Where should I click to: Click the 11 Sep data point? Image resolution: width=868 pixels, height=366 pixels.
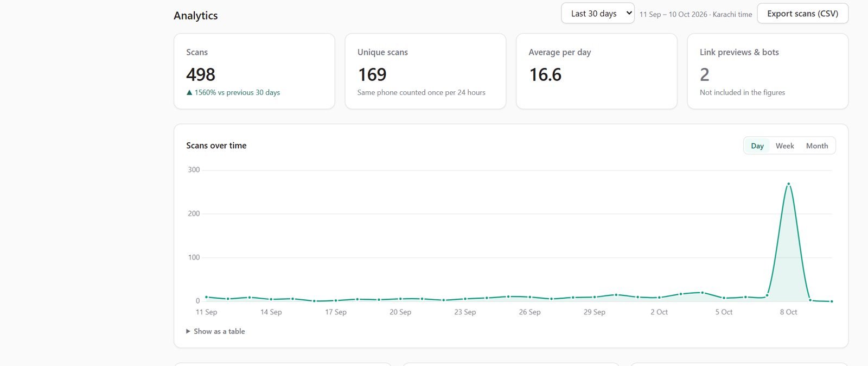207,297
